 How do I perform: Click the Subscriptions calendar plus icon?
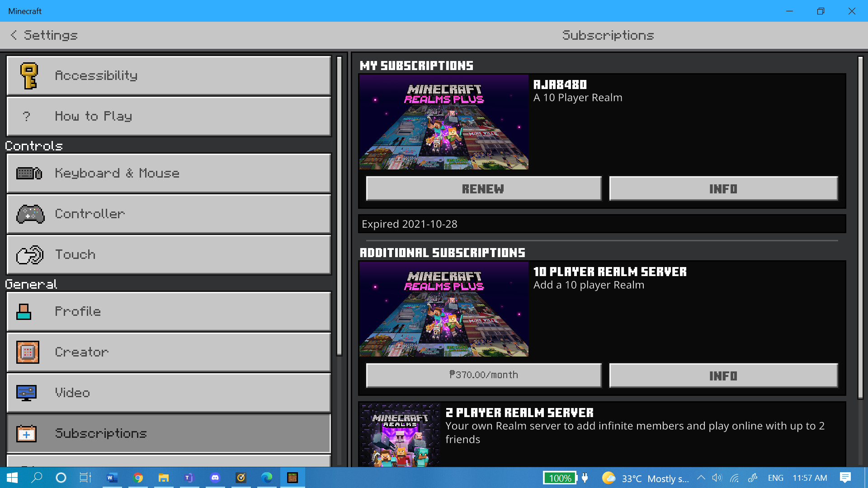coord(26,434)
